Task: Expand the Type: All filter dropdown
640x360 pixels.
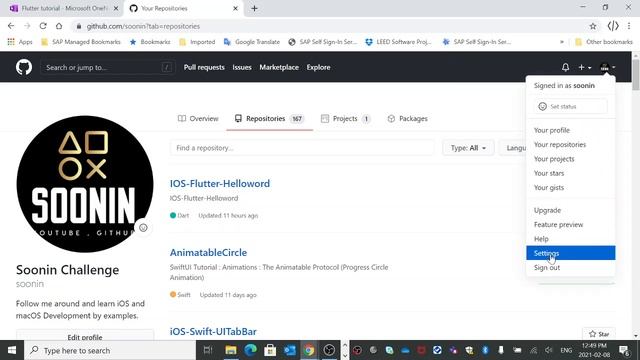Action: [468, 148]
